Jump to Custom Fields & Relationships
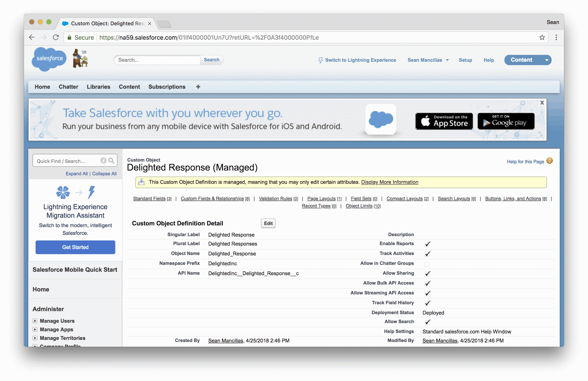Image resolution: width=588 pixels, height=381 pixels. point(212,199)
